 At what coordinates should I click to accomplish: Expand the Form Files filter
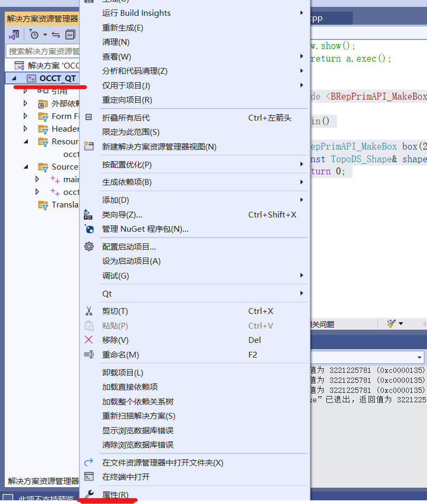coord(25,116)
